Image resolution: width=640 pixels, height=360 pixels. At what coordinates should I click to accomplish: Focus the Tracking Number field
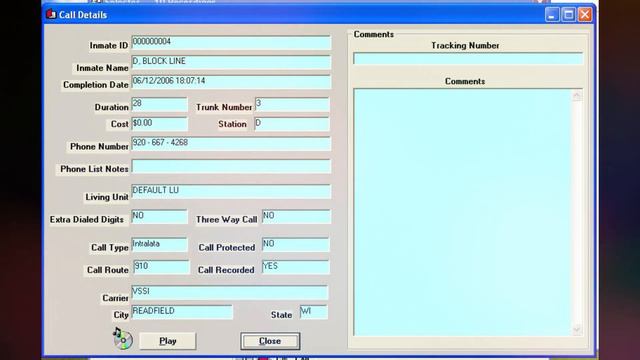point(468,58)
